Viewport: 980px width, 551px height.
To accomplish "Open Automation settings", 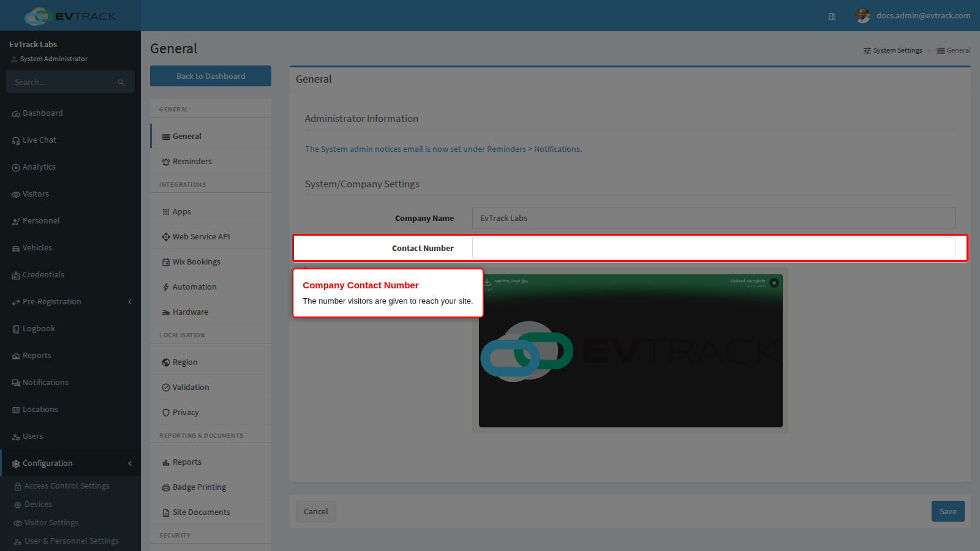I will tap(211, 287).
